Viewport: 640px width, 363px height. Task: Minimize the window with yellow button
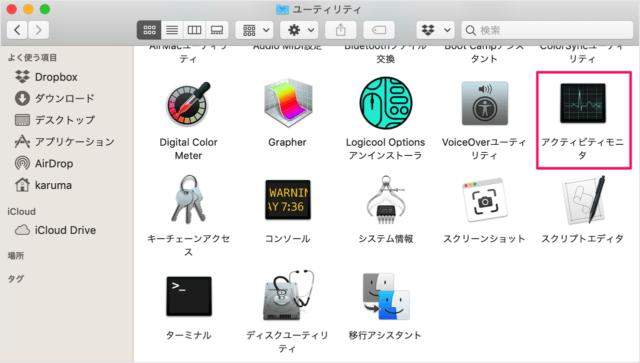28,9
